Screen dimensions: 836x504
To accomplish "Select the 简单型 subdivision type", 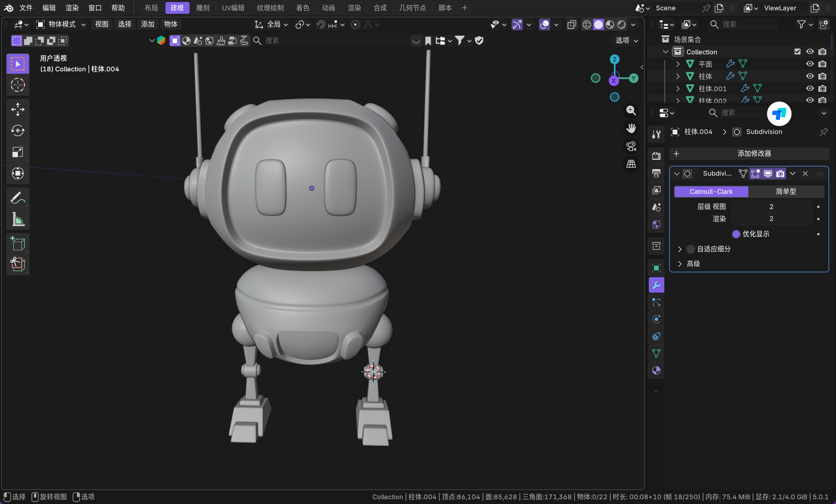I will pos(786,192).
